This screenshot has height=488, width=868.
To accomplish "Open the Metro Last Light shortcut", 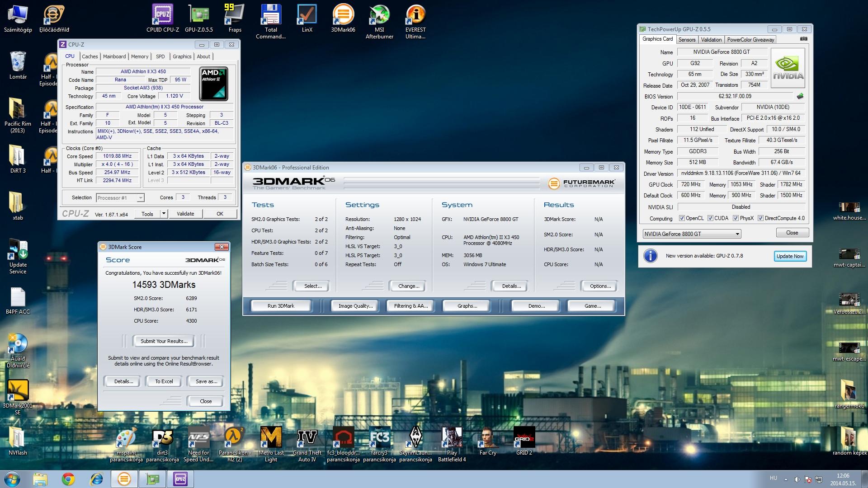I will [271, 445].
